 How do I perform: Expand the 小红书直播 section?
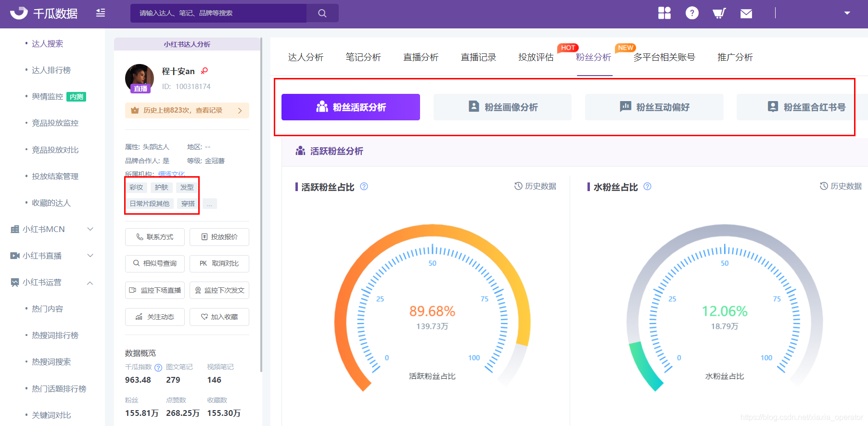[52, 256]
